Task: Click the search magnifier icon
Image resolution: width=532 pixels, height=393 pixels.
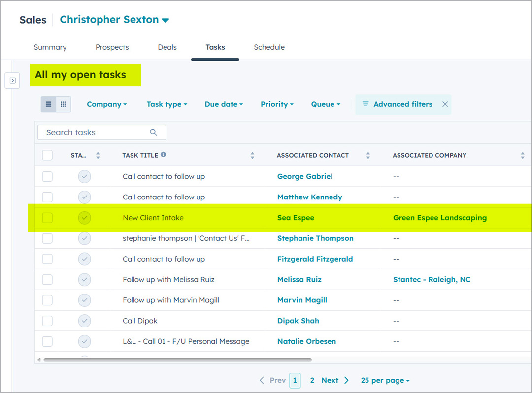Action: (153, 132)
